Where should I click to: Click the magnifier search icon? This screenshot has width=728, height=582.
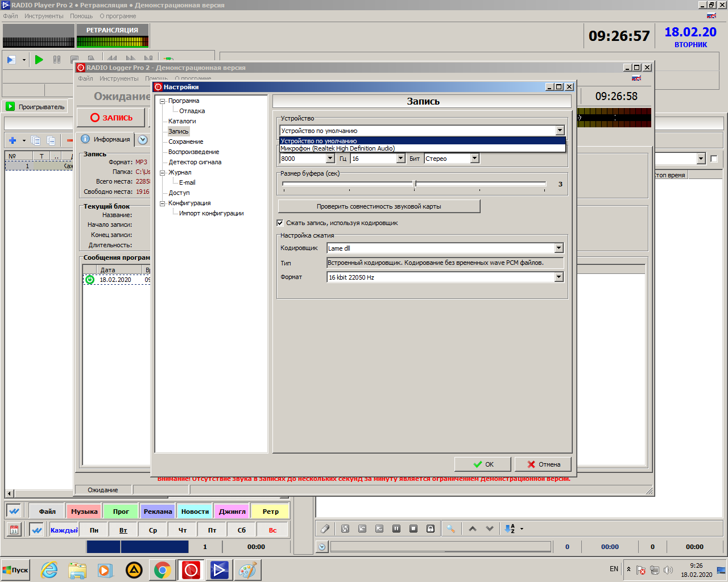pyautogui.click(x=450, y=529)
